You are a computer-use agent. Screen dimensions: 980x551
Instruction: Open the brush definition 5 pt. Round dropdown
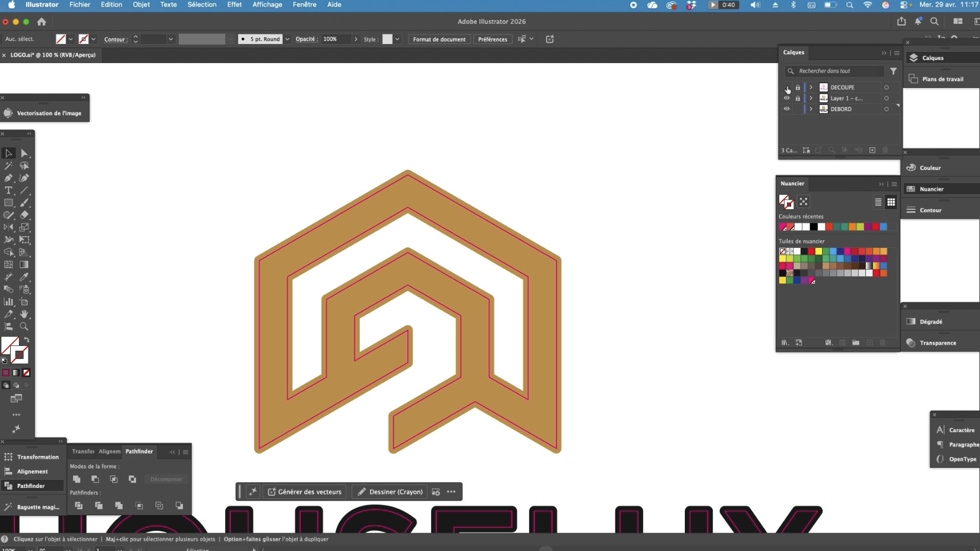coord(287,39)
